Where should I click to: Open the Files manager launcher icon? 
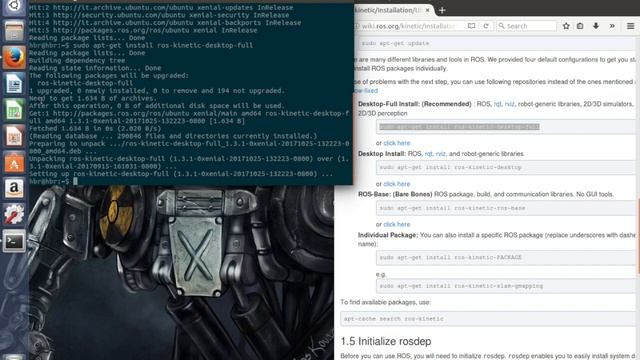[14, 31]
